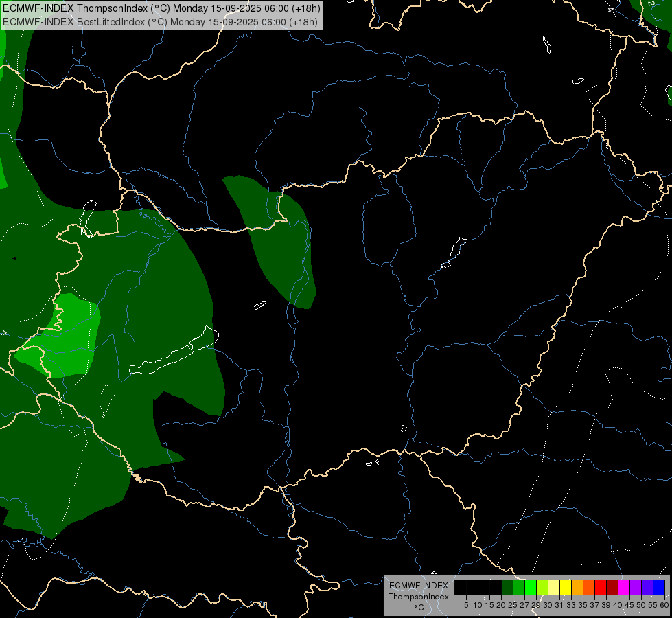672x618 pixels.
Task: Click the legend scale value 40
Action: pyautogui.click(x=618, y=605)
